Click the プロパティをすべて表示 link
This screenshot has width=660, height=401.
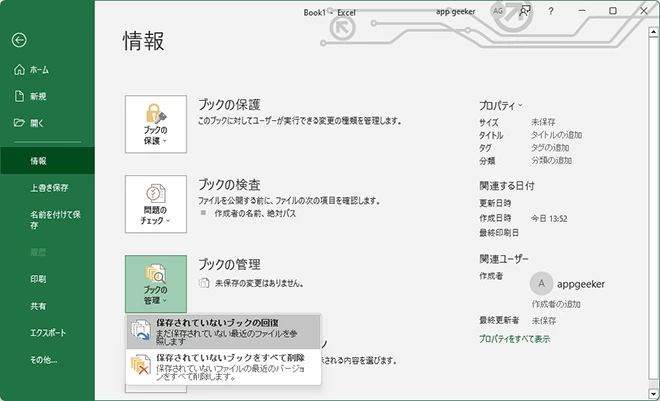coord(514,339)
